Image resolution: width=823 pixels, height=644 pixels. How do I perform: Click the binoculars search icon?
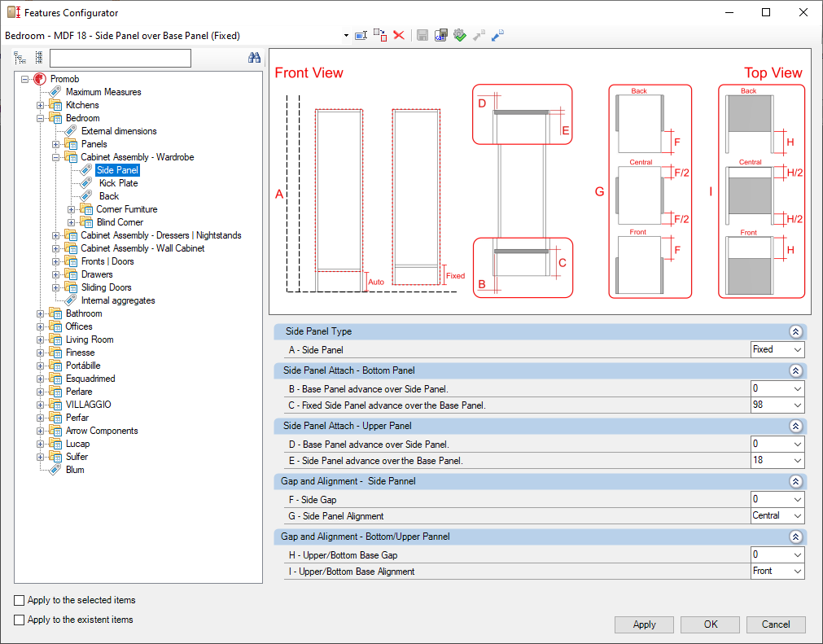point(255,58)
